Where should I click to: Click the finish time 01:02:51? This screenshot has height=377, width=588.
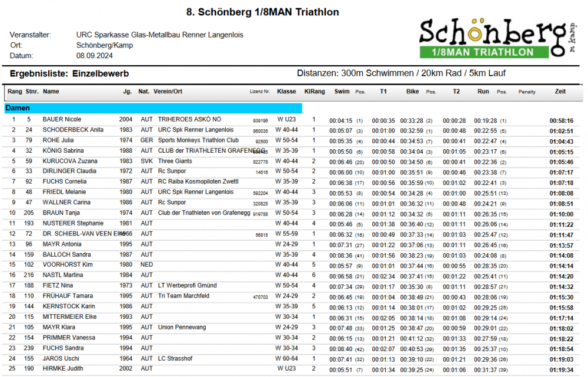[x=561, y=130]
